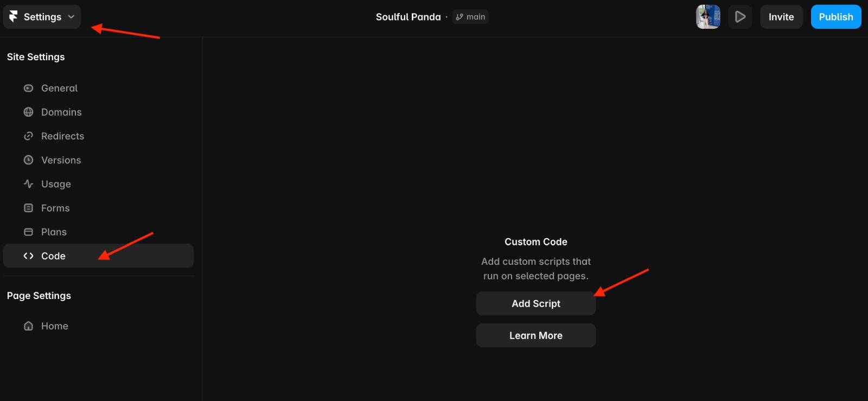Viewport: 868px width, 401px height.
Task: Select Versions in the sidebar
Action: point(98,160)
